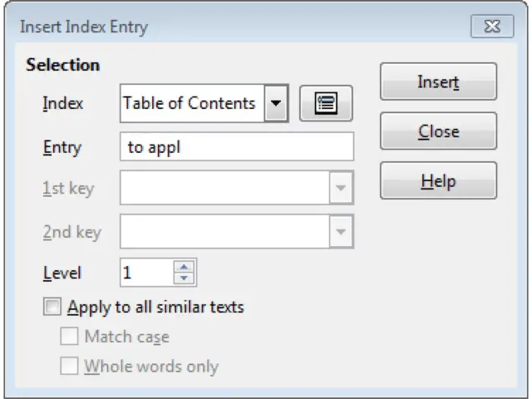The height and width of the screenshot is (399, 532).
Task: Click the 2nd key combo box field
Action: (224, 232)
